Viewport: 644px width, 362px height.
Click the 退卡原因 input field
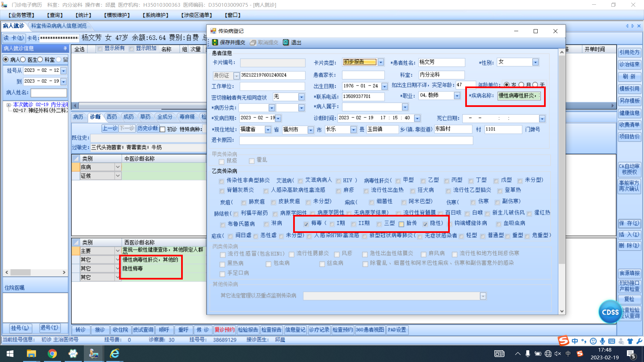point(356,140)
